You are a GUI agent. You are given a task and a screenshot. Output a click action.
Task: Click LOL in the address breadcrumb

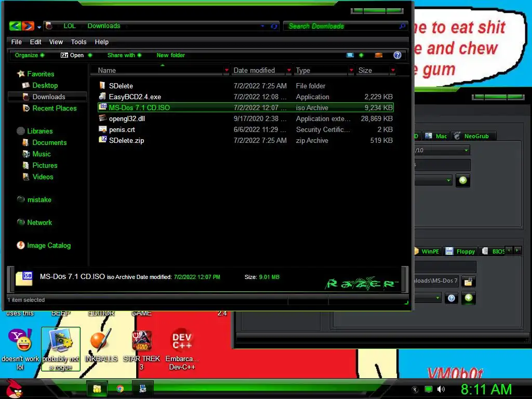[x=70, y=26]
